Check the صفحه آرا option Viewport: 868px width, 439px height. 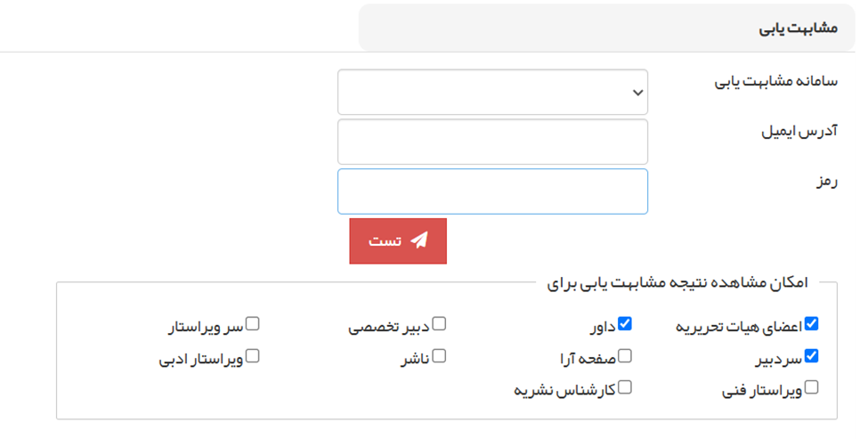coord(625,356)
